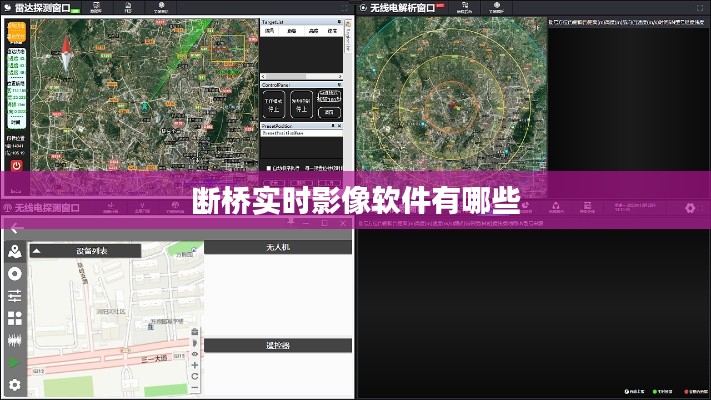Viewport: 711px width, 400px height.
Task: Select the teal drone marker on radar map
Action: pos(145,107)
